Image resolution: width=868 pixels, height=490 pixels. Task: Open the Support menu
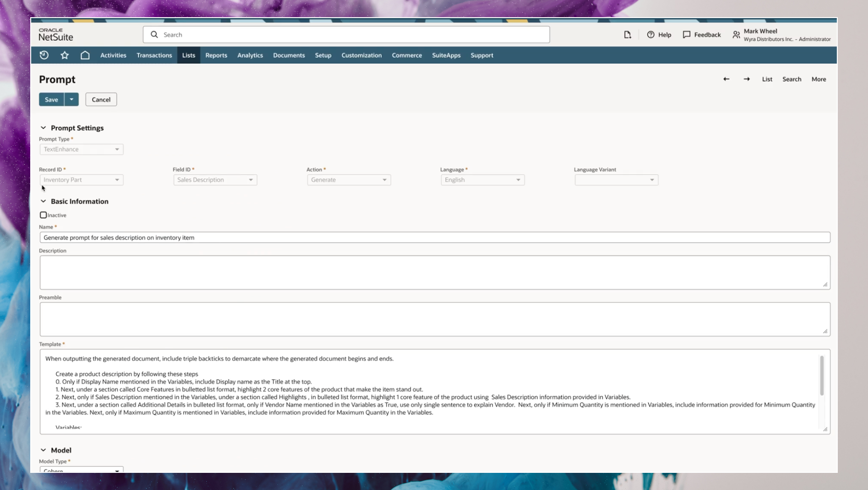click(x=482, y=55)
